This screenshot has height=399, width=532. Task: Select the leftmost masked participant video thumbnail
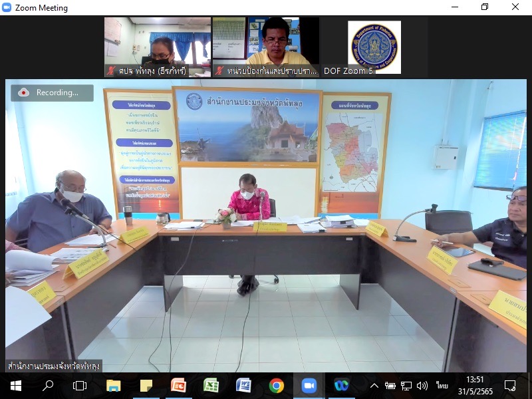pos(158,47)
